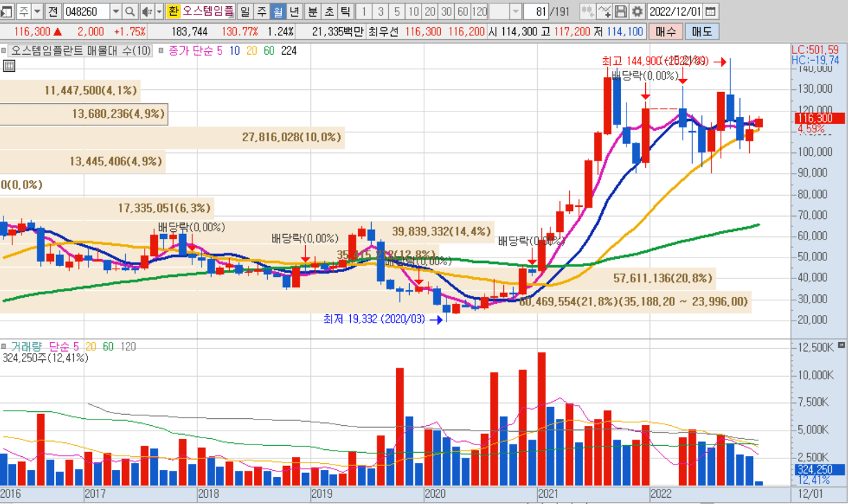The height and width of the screenshot is (504, 848).
Task: Click the 전 button next to stock code
Action: (x=53, y=12)
